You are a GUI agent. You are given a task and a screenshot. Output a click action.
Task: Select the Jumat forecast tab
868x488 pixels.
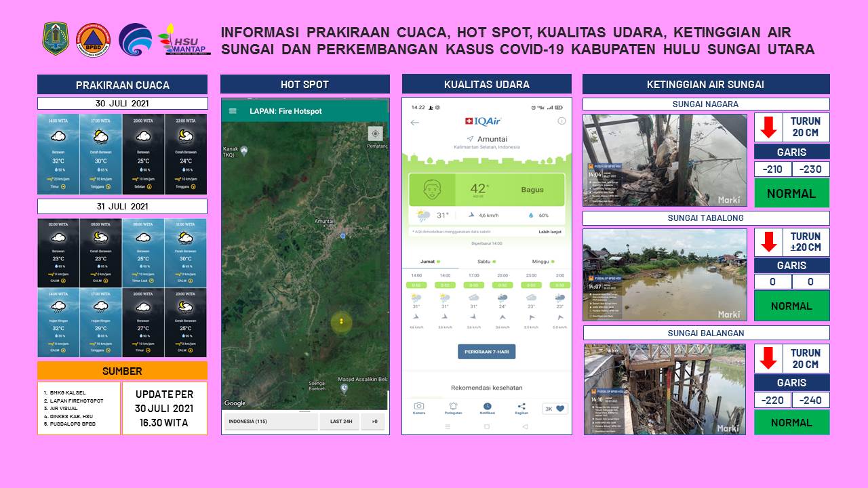[x=430, y=261]
